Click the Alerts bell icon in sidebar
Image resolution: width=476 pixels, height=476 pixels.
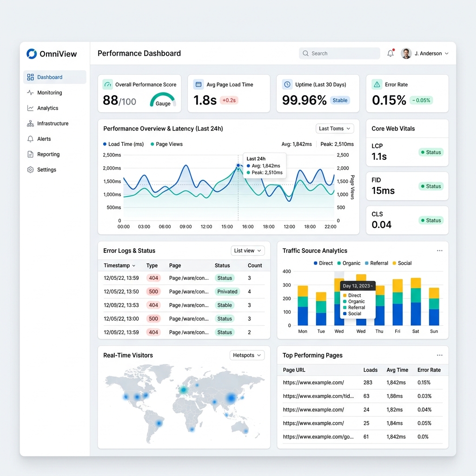[x=30, y=139]
